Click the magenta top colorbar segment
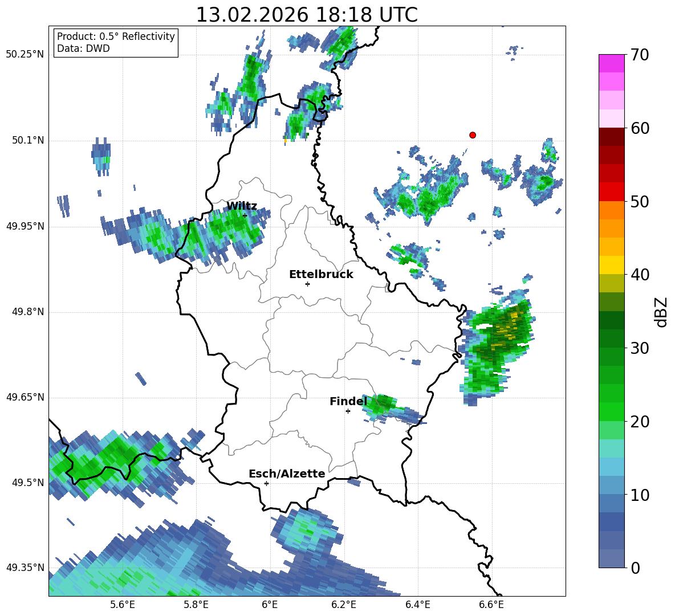This screenshot has height=616, width=675. point(611,63)
